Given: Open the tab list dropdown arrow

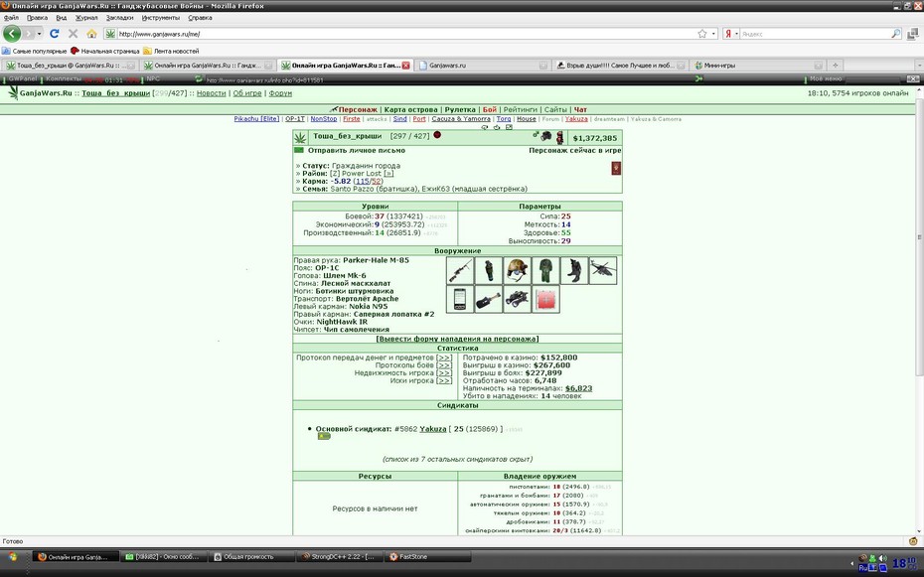Looking at the screenshot, I should tap(918, 66).
